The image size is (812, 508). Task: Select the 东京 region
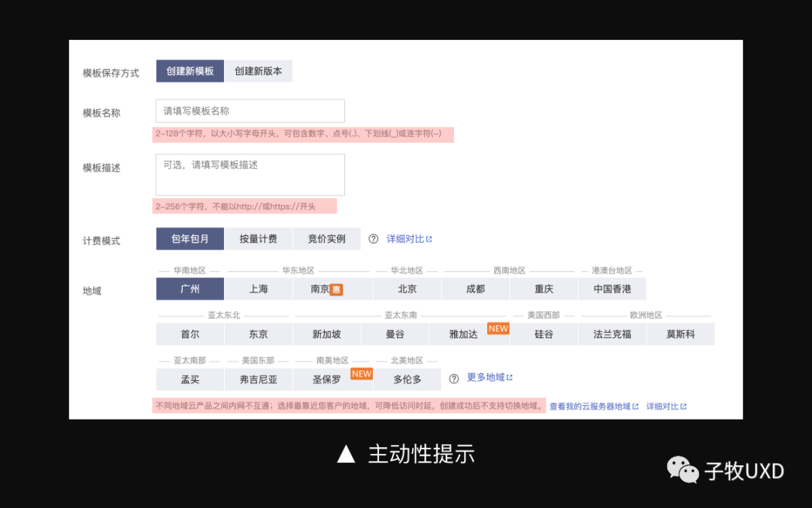259,334
